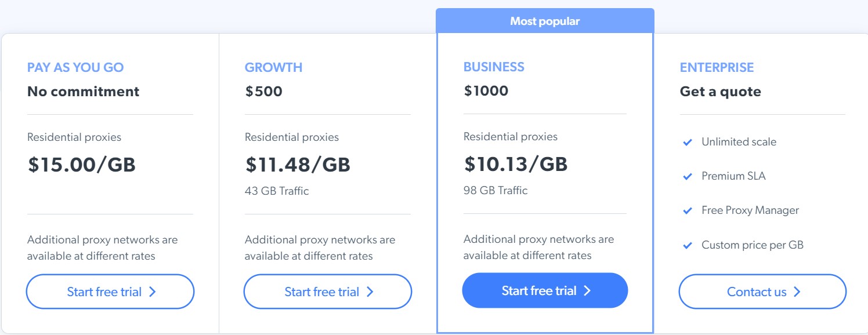Click checkmark icon beside Unlimited scale

click(688, 142)
